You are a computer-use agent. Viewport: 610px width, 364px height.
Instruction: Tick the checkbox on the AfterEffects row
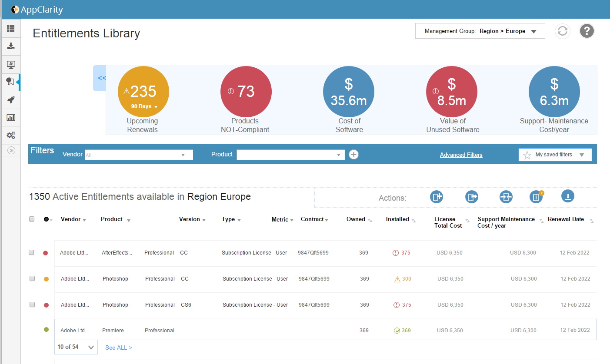tap(31, 252)
